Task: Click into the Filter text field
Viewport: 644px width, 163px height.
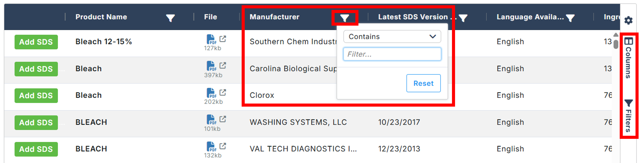Action: point(392,54)
